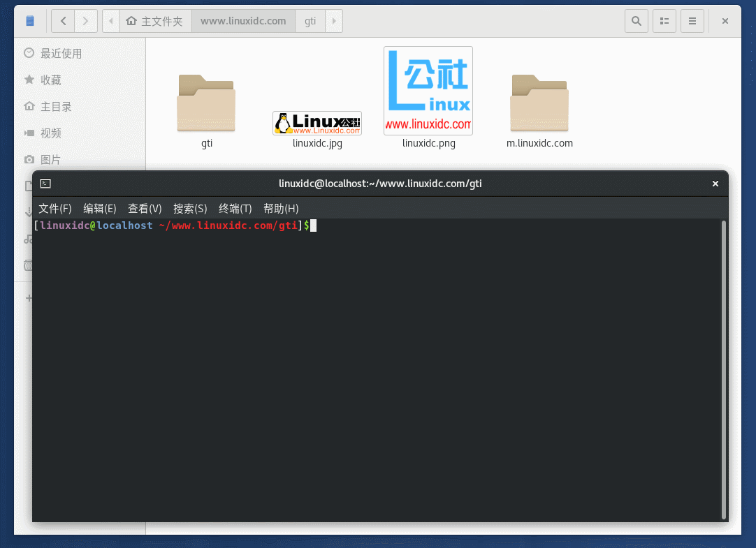Open the Pictures (图片) sidebar location

click(x=29, y=159)
